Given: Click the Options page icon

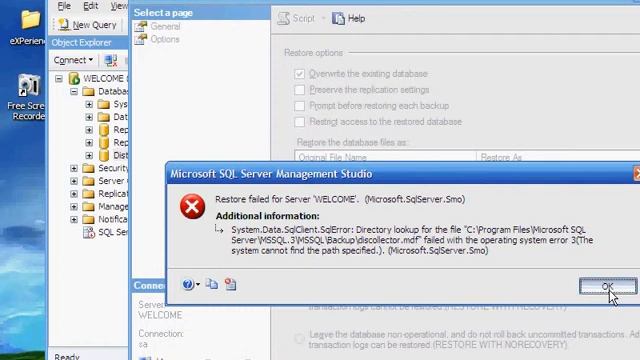Looking at the screenshot, I should [x=140, y=39].
